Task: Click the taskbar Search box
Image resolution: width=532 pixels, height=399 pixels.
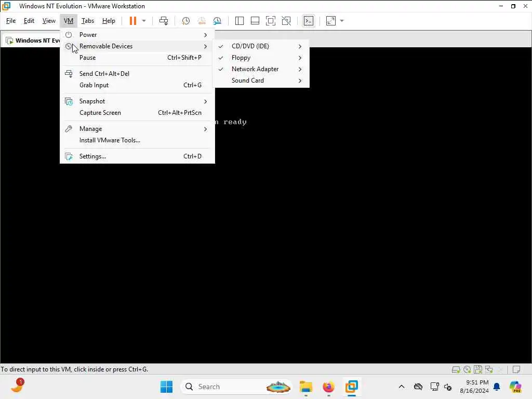Action: tap(236, 387)
